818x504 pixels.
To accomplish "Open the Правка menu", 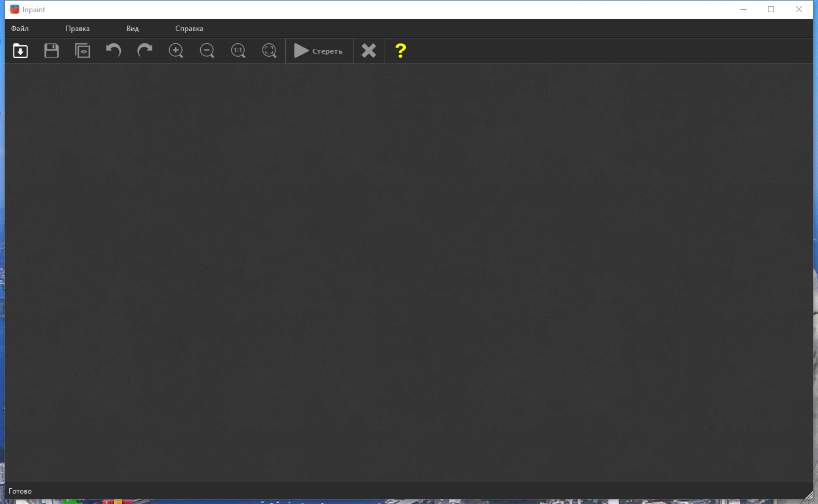I will point(78,29).
